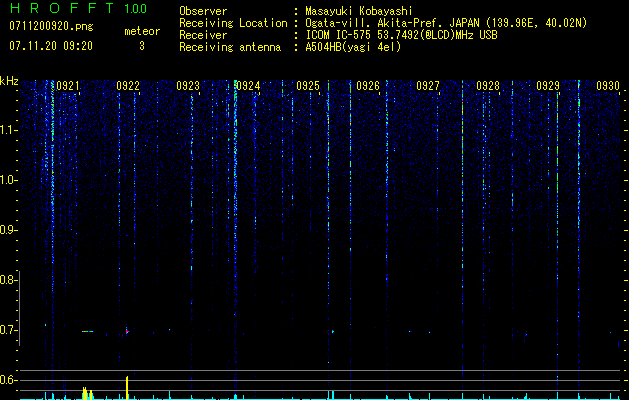Click the 0922 time marker
Viewport: 629px width, 400px height.
point(128,86)
